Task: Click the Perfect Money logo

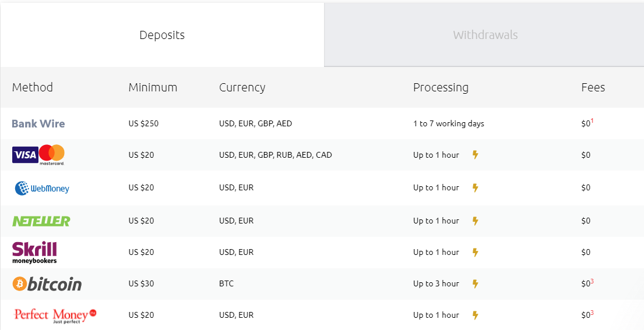Action: pyautogui.click(x=55, y=315)
